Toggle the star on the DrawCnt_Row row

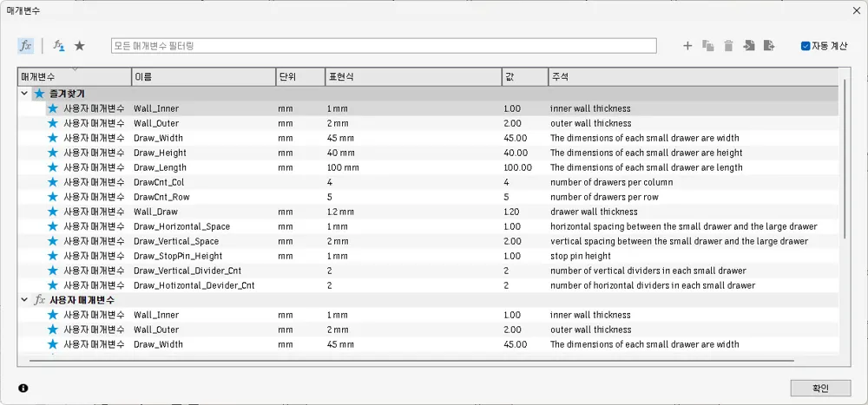53,196
